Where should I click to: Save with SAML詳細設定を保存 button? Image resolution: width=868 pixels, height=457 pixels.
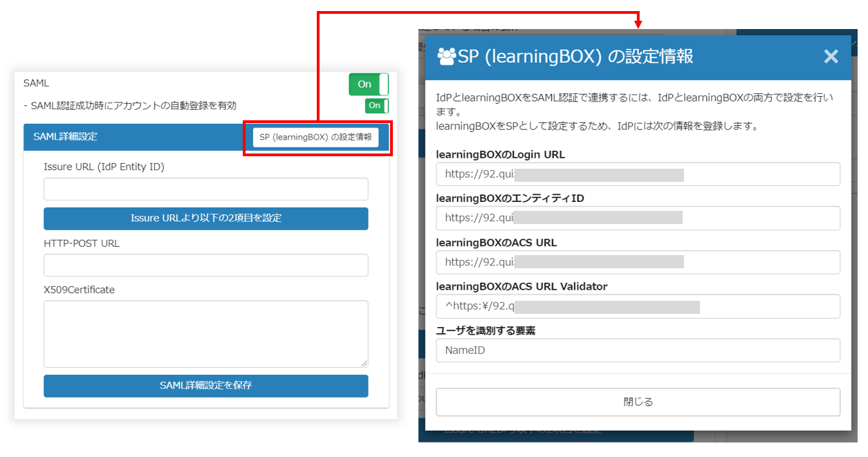tap(205, 386)
